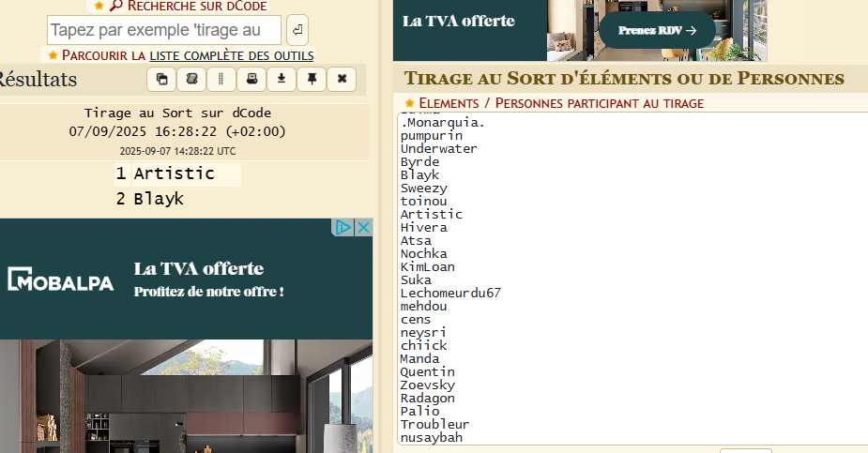
Task: Click the 'Nochka' entry in list
Action: coord(423,254)
